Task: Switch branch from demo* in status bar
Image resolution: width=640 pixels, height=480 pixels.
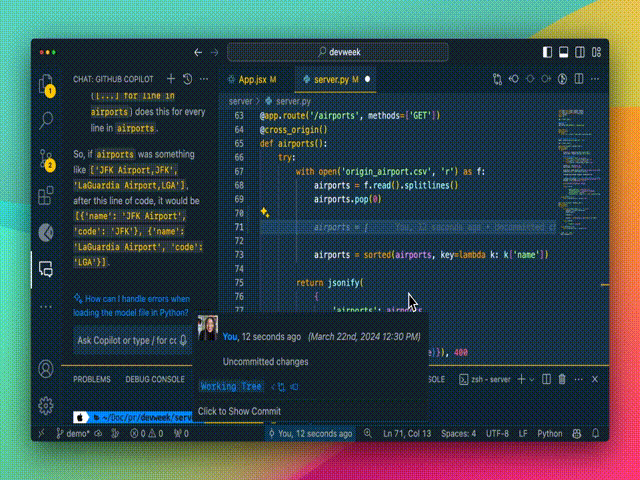Action: click(x=73, y=433)
